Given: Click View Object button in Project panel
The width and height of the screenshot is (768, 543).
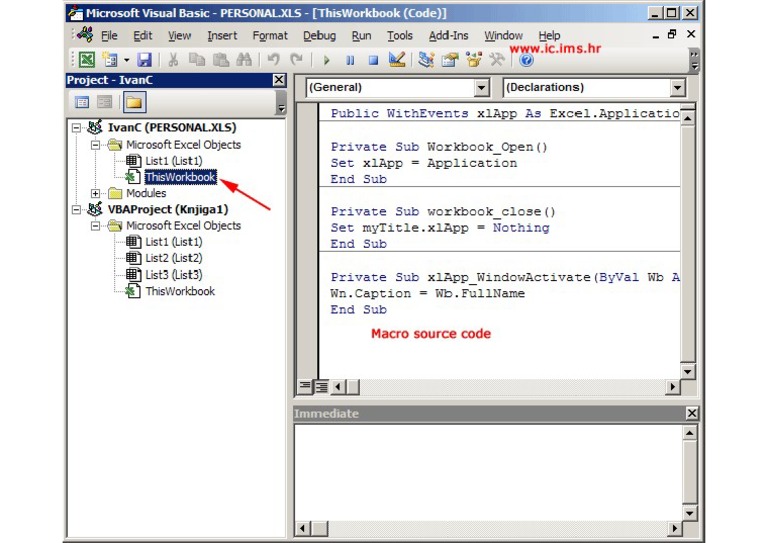Looking at the screenshot, I should (x=105, y=103).
